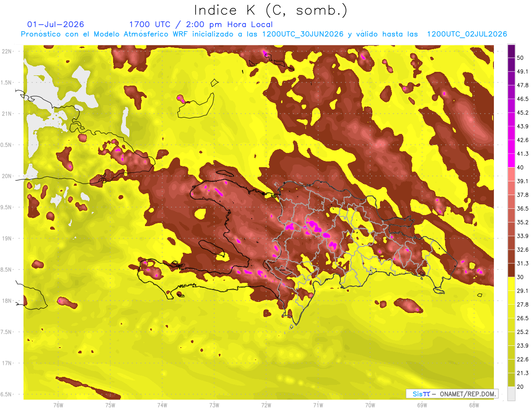Click the color scale value "50"
The height and width of the screenshot is (411, 532).
click(x=521, y=58)
